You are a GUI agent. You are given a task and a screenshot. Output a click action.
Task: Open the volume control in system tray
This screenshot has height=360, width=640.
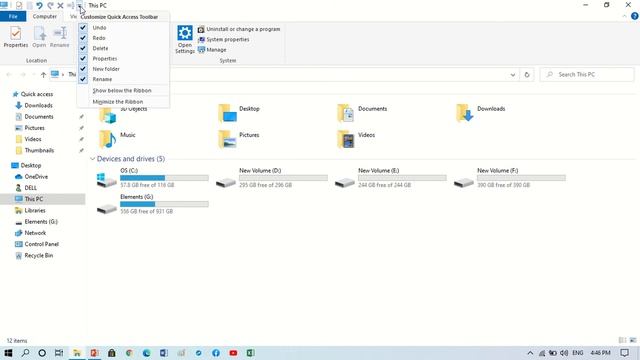(x=564, y=353)
